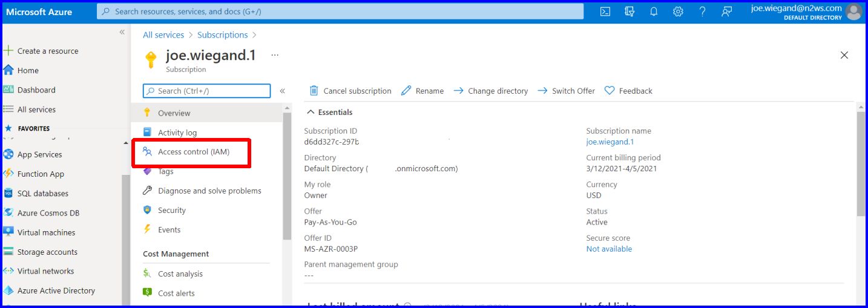Screen dimensions: 868x308
Task: Open portal settings gear
Action: pyautogui.click(x=678, y=11)
